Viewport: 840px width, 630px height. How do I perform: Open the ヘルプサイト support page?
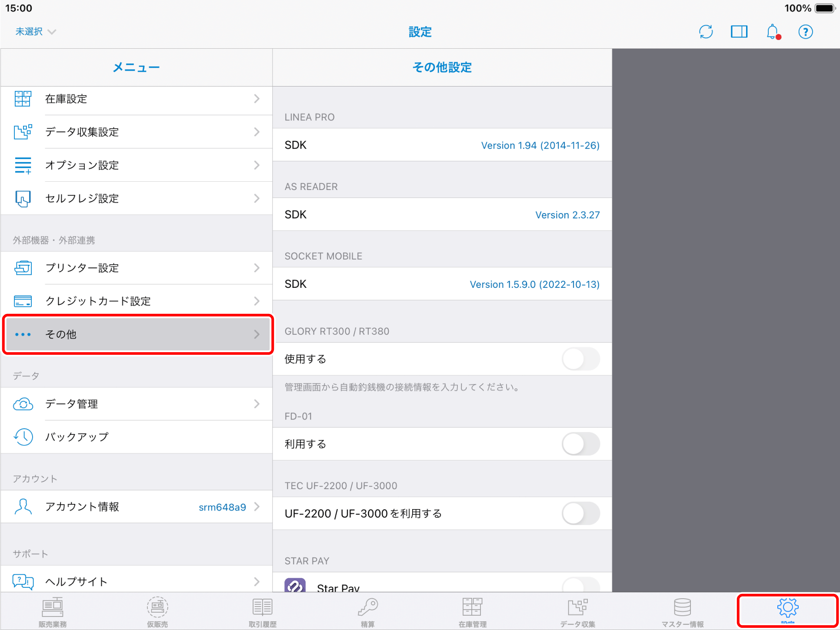(137, 581)
